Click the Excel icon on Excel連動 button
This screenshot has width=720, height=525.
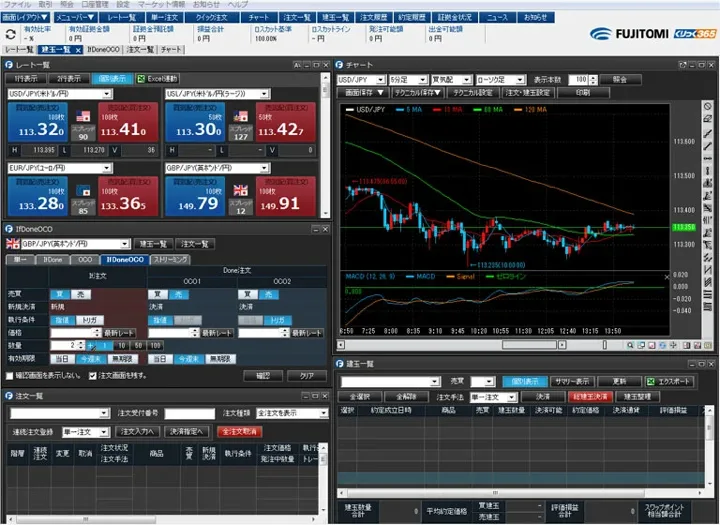pos(141,79)
